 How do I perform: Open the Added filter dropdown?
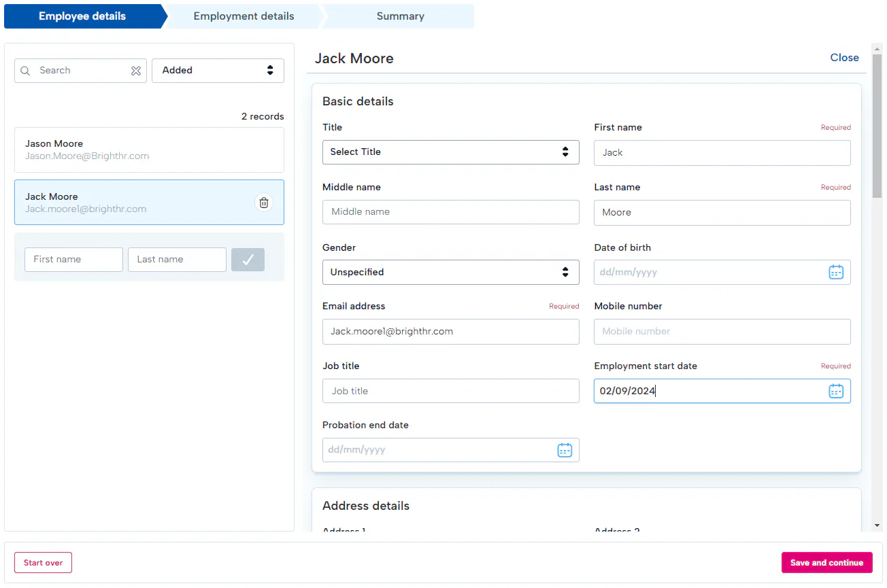218,71
